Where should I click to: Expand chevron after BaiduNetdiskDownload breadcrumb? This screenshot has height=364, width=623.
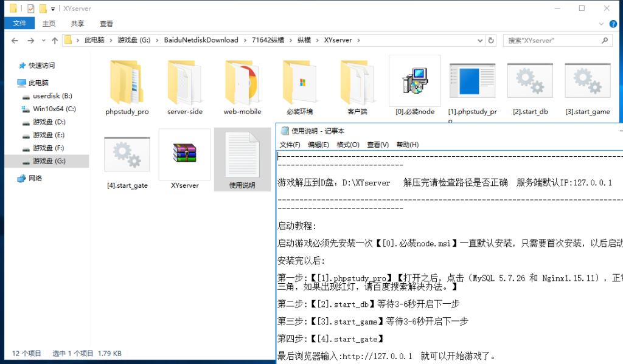click(245, 41)
